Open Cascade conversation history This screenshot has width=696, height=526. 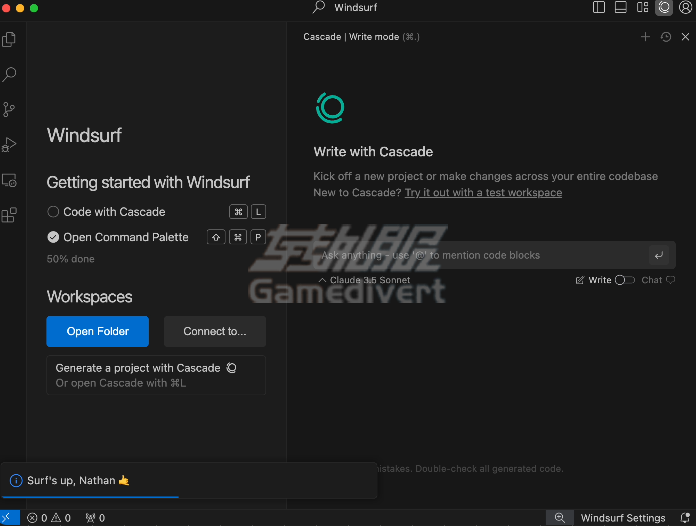(665, 37)
